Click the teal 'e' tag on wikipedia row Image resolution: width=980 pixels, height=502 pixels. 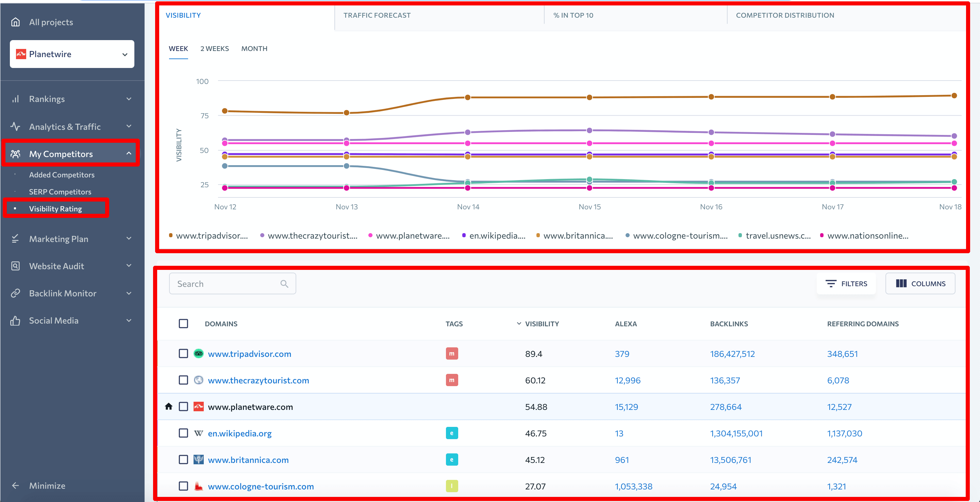click(x=452, y=433)
